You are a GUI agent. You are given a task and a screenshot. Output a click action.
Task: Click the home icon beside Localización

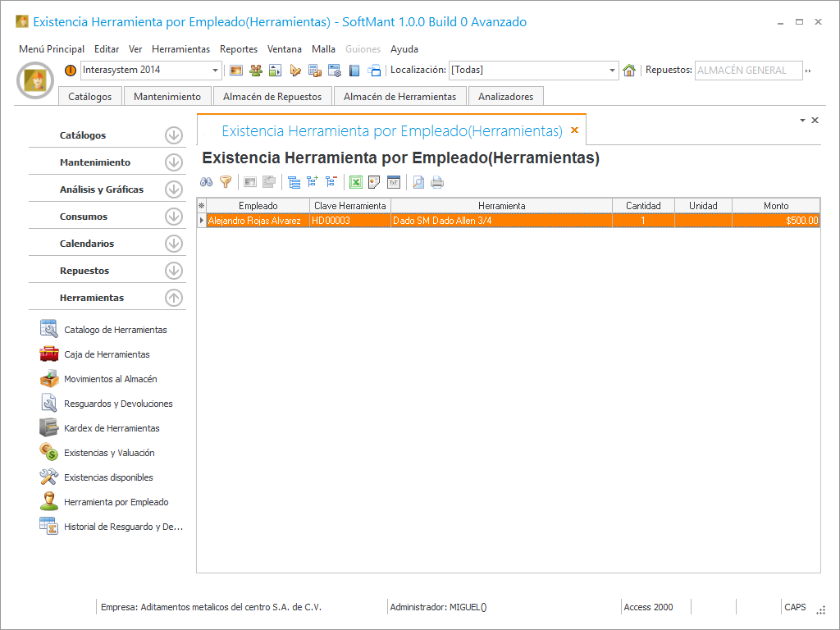coord(629,71)
